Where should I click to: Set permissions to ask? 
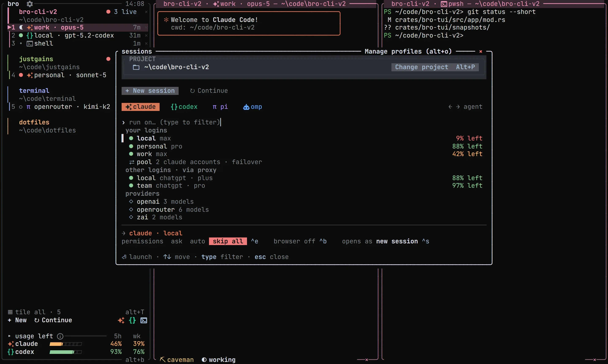177,241
